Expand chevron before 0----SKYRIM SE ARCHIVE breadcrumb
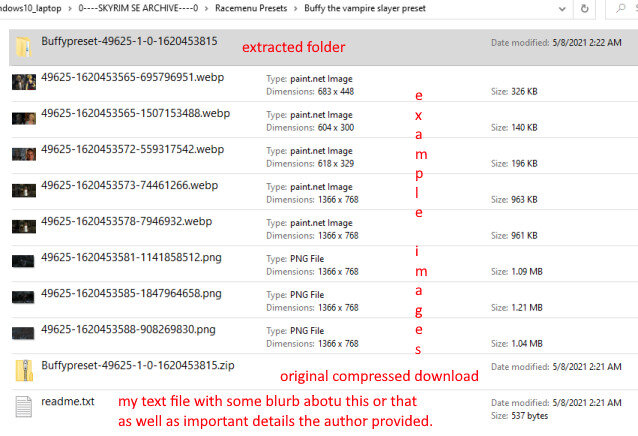The height and width of the screenshot is (436, 638). 70,9
